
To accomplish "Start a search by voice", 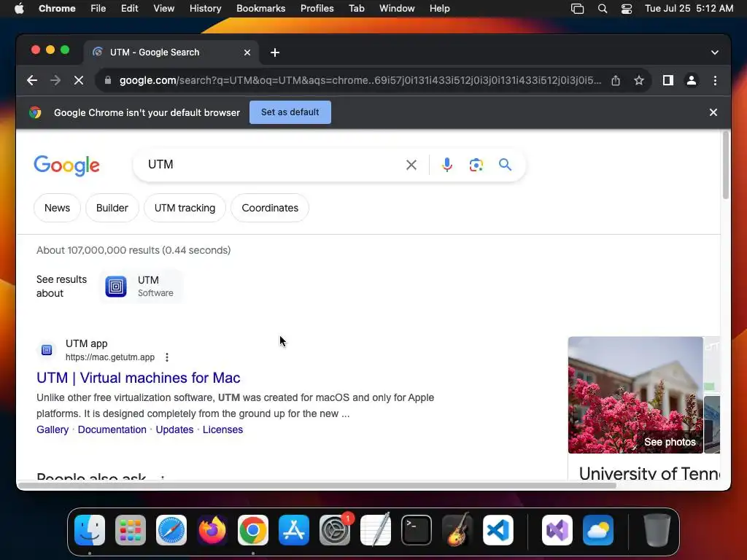I will [x=447, y=165].
